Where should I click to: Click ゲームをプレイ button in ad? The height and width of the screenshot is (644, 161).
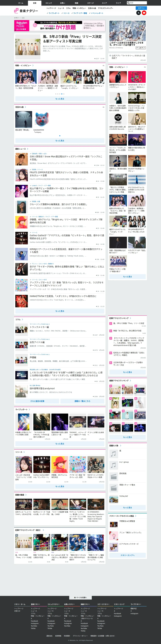[x=140, y=48]
